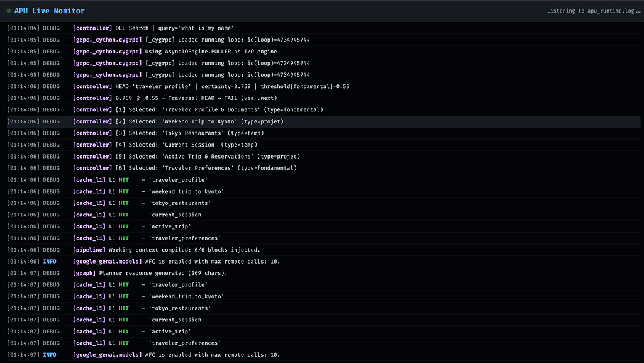Image resolution: width=644 pixels, height=363 pixels.
Task: Click 01:14:07 cache hit 'traveler_profile' line
Action: pos(324,284)
